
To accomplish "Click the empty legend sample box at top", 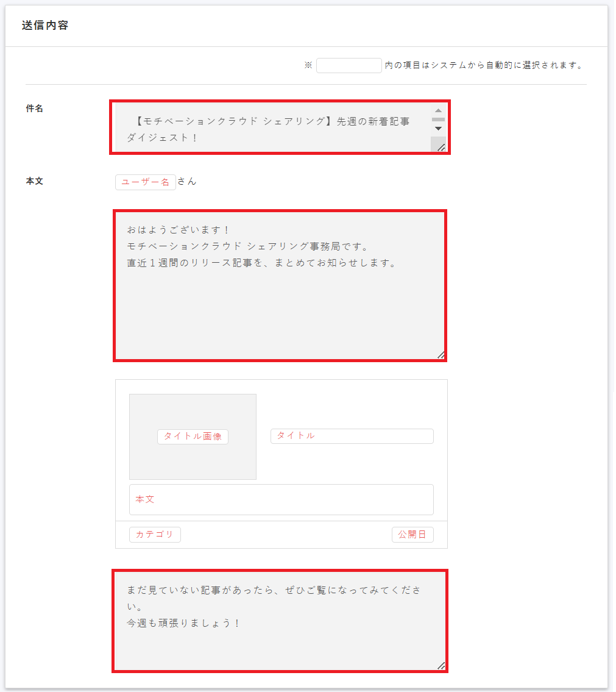I will 349,66.
